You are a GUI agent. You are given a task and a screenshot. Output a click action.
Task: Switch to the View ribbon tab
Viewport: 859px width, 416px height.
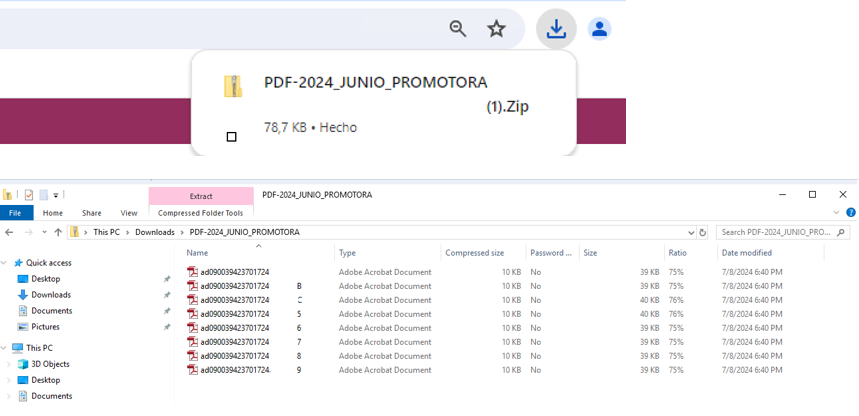(x=129, y=213)
